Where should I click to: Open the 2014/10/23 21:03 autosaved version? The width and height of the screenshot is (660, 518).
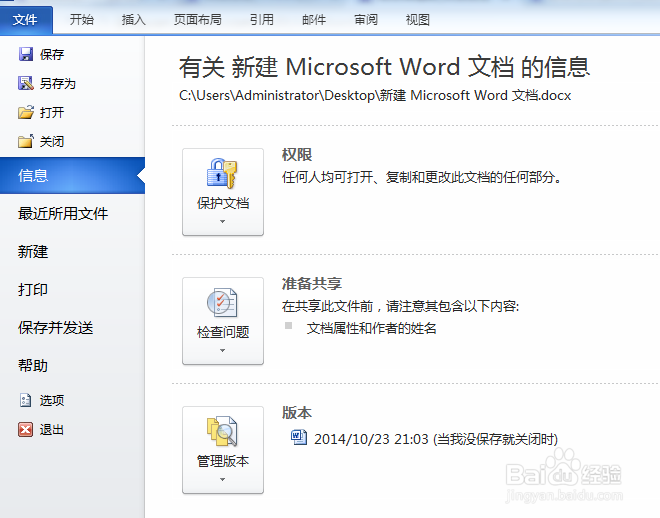[x=436, y=439]
